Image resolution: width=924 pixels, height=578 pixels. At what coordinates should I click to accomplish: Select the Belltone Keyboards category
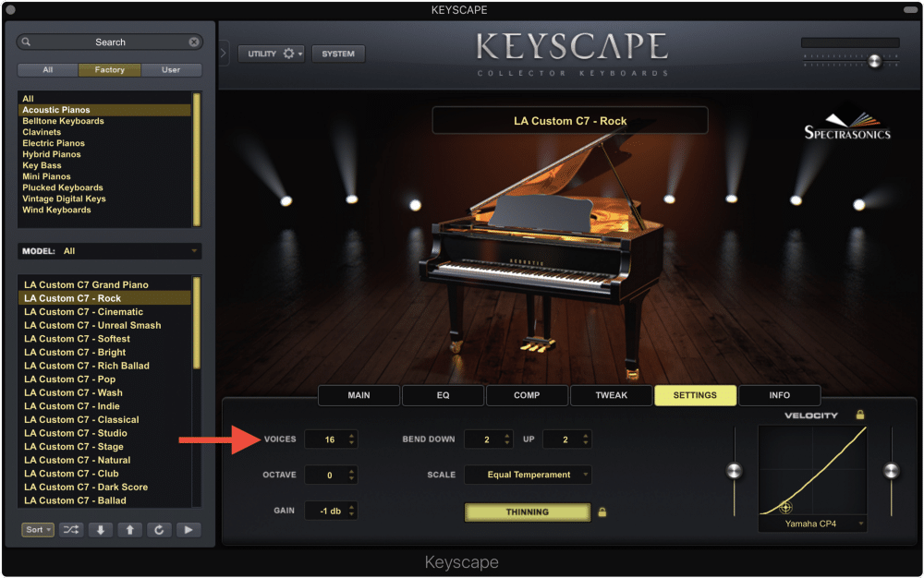point(104,121)
